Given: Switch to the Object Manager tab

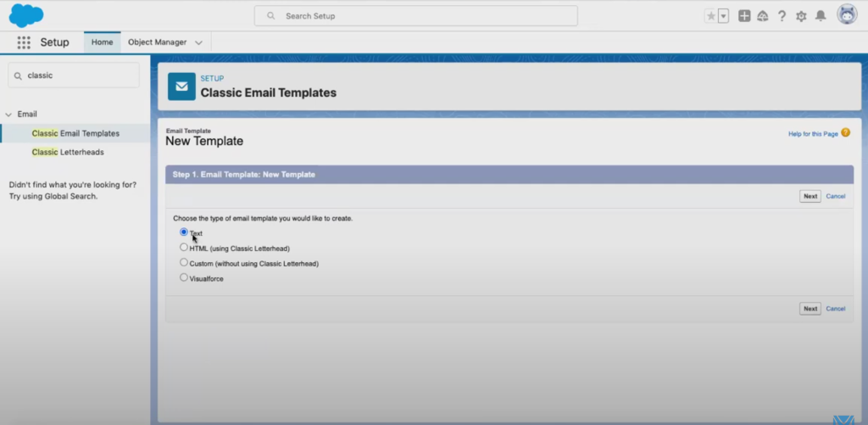Looking at the screenshot, I should coord(157,42).
